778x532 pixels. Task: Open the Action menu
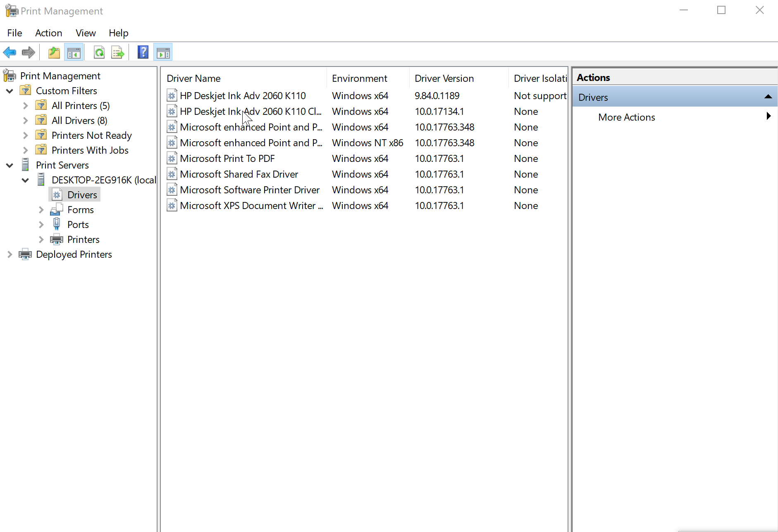(x=49, y=33)
